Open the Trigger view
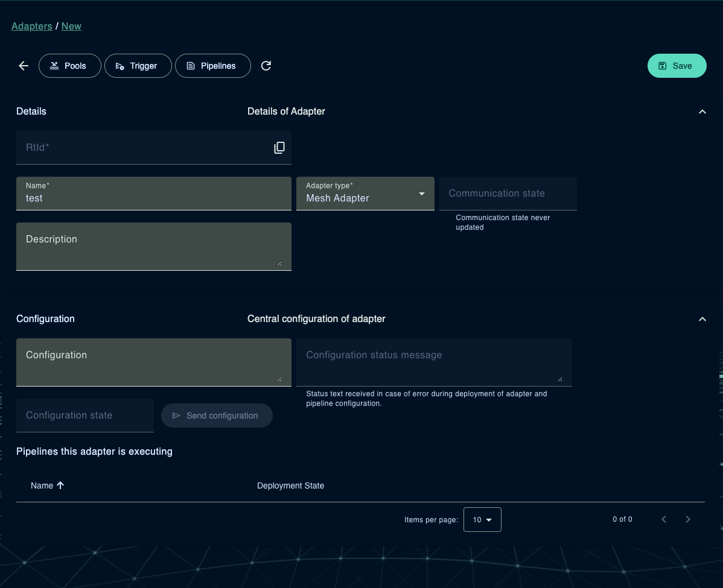Viewport: 723px width, 588px height. click(138, 66)
